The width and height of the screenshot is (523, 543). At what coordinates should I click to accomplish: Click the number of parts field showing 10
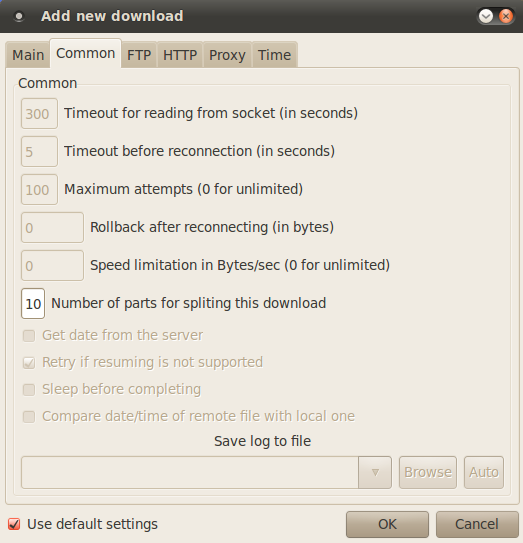tap(33, 304)
